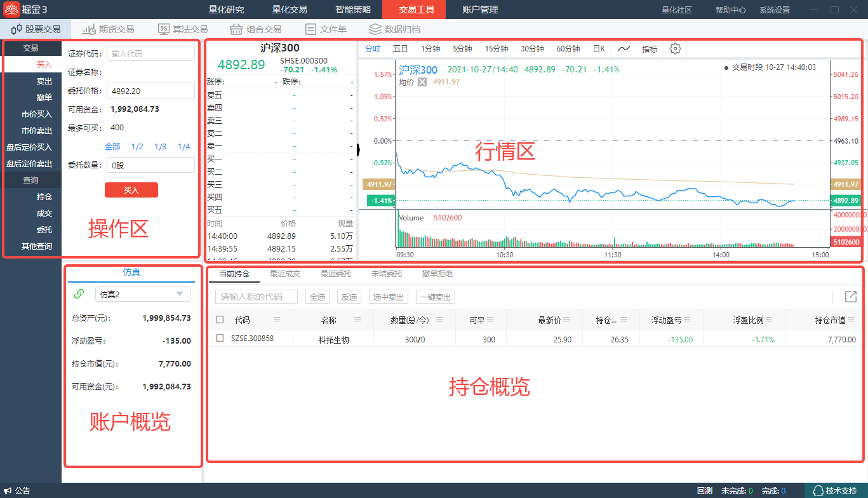Click the red 买入 submit button
This screenshot has height=498, width=868.
point(131,190)
